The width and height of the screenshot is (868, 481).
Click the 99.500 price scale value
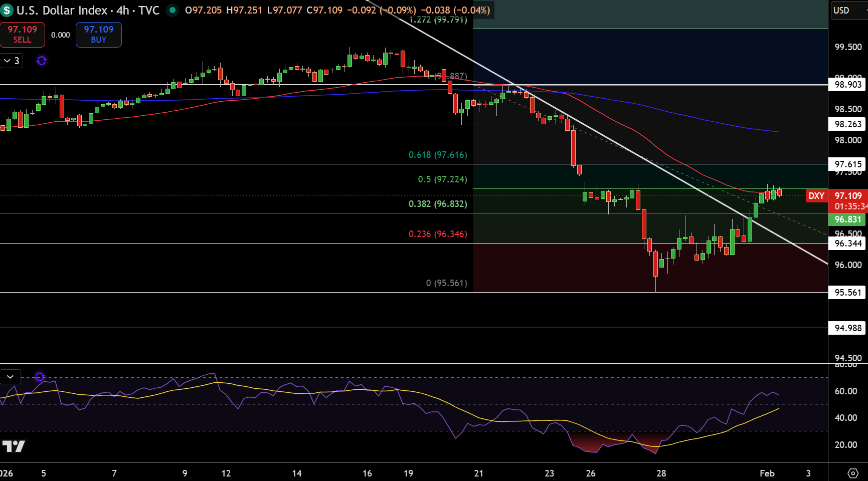848,47
